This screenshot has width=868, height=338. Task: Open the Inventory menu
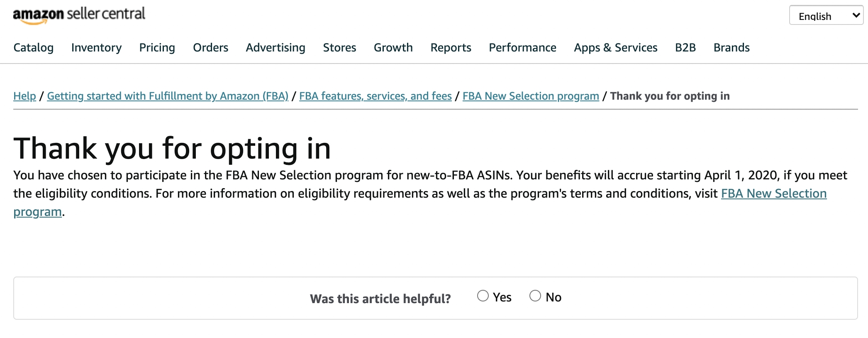(x=96, y=48)
